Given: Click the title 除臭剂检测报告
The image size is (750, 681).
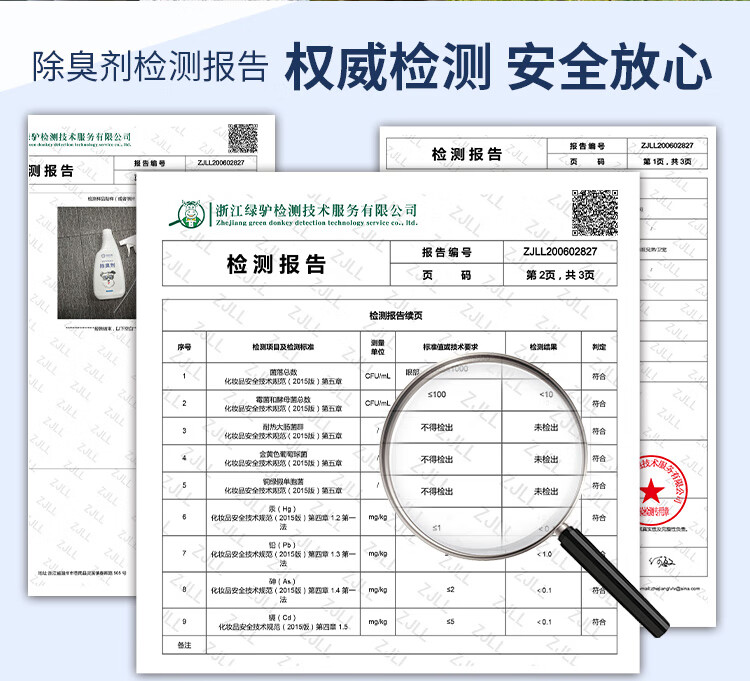Looking at the screenshot, I should pos(150,66).
